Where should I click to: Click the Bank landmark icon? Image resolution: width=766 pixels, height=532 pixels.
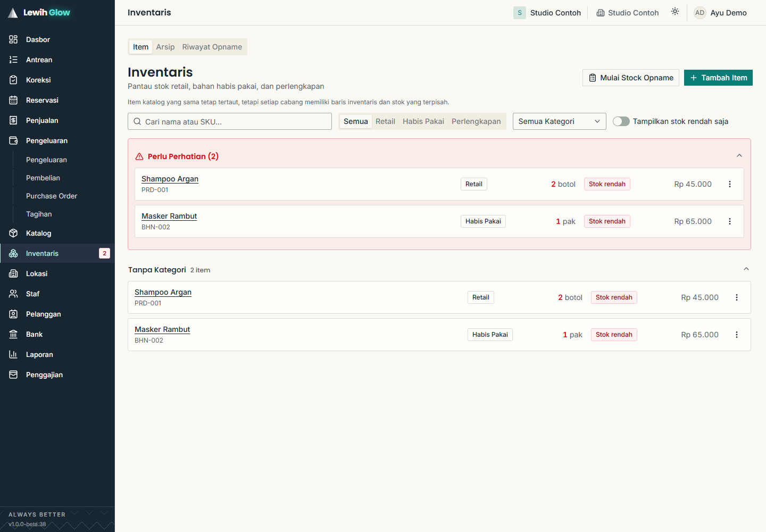pyautogui.click(x=13, y=334)
